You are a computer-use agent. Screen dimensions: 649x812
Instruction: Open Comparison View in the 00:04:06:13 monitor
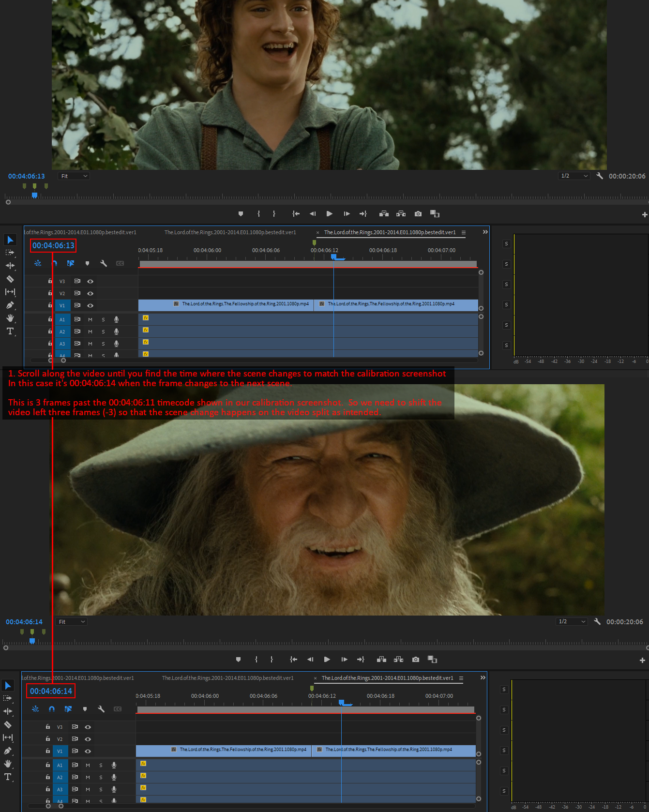tap(435, 214)
